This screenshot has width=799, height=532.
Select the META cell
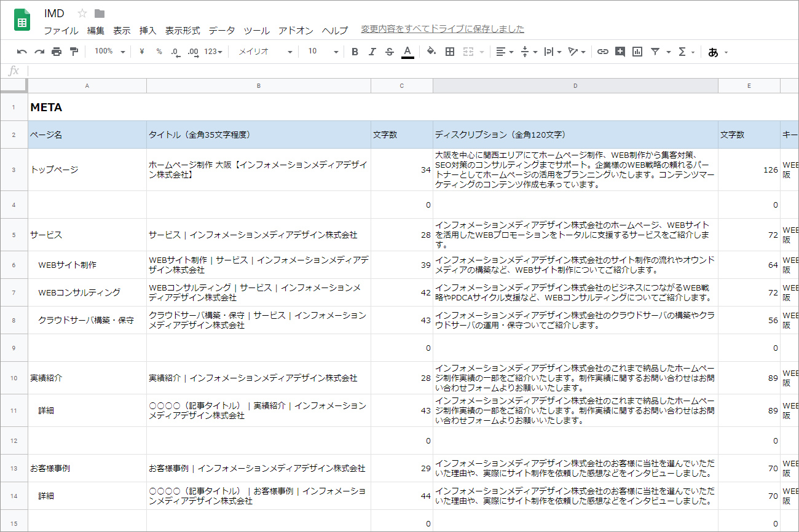click(x=87, y=108)
